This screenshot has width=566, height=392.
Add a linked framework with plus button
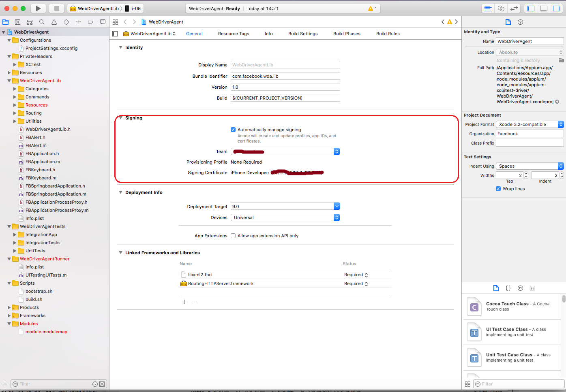coord(184,302)
